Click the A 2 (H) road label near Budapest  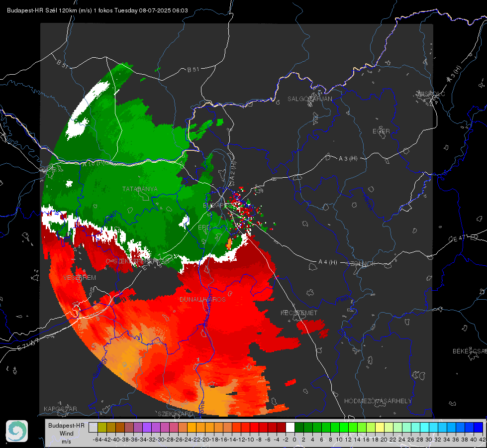tap(232, 171)
